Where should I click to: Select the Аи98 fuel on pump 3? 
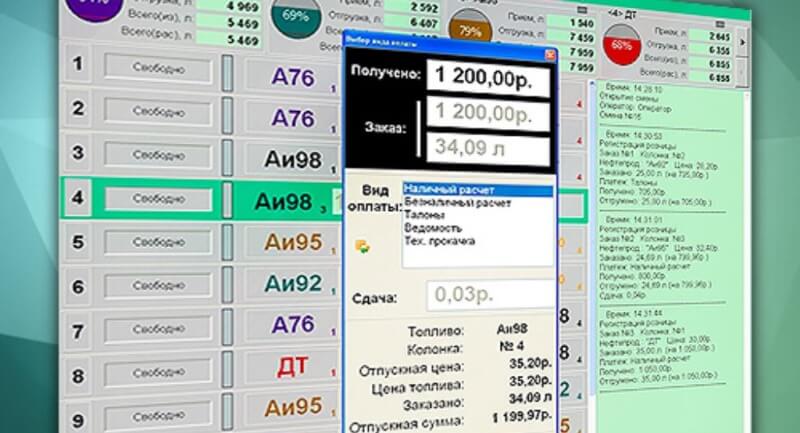(x=293, y=160)
